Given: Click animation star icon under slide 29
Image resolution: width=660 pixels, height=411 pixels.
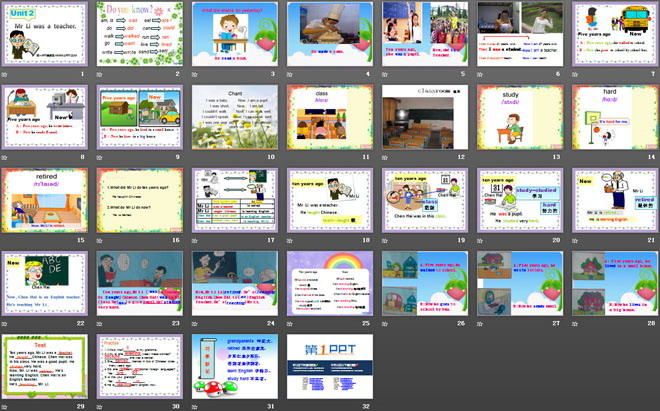Looking at the screenshot, I should [x=5, y=407].
